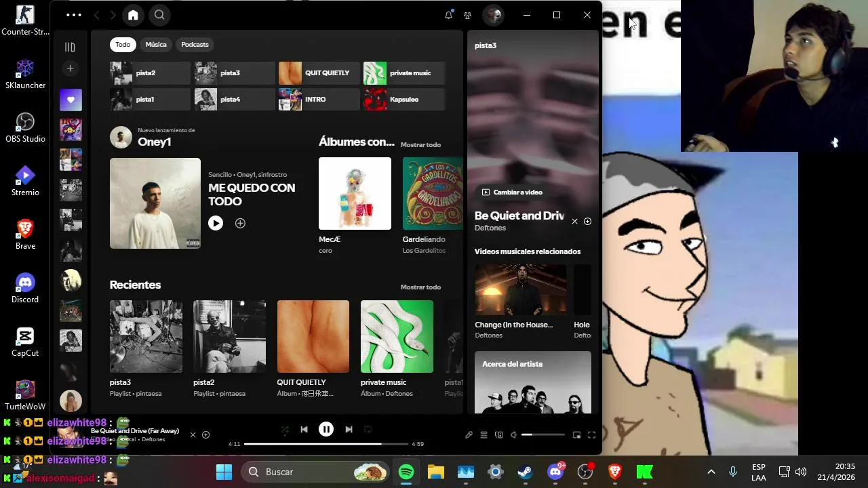Go forward with the right navigation arrow
The width and height of the screenshot is (868, 488).
coord(113,15)
